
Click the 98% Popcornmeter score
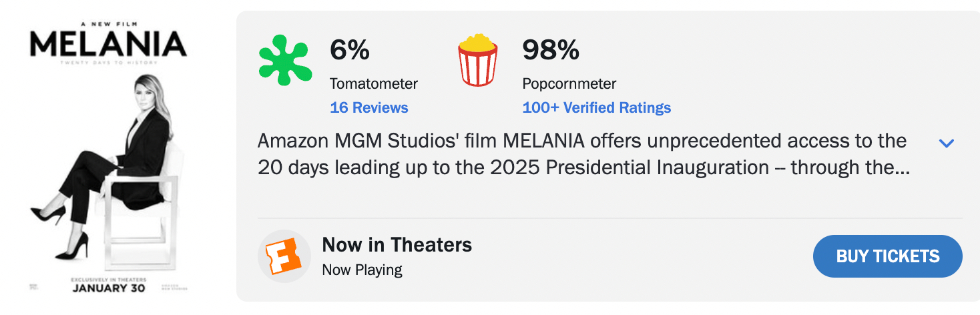(550, 50)
